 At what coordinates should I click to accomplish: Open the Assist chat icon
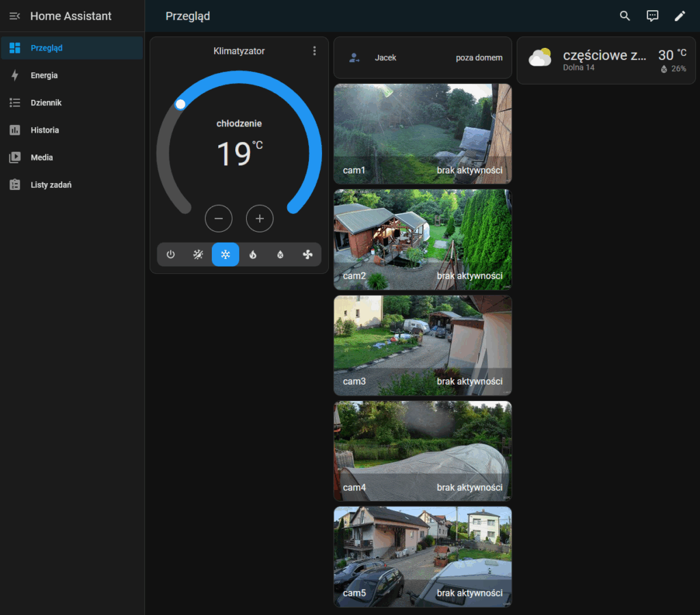pyautogui.click(x=652, y=16)
